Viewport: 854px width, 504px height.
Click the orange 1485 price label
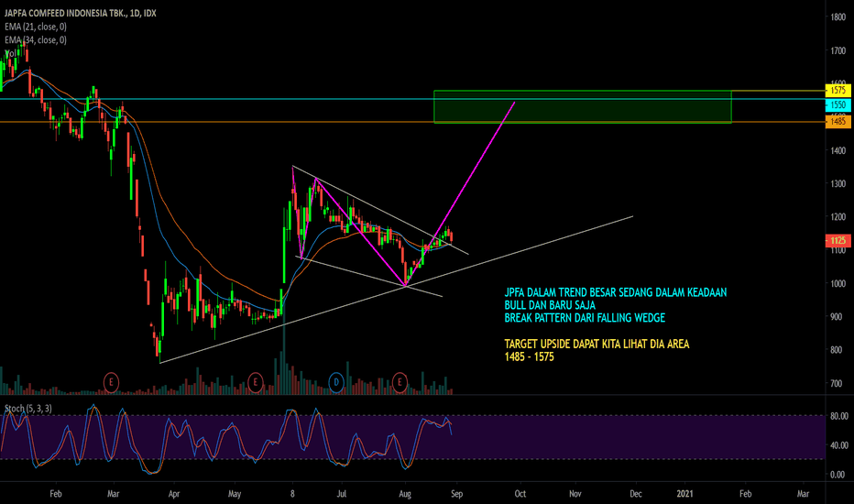[838, 122]
